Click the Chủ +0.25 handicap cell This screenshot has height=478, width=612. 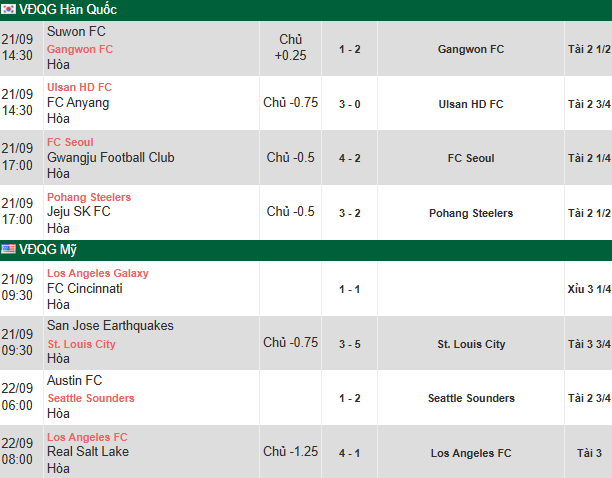(291, 48)
